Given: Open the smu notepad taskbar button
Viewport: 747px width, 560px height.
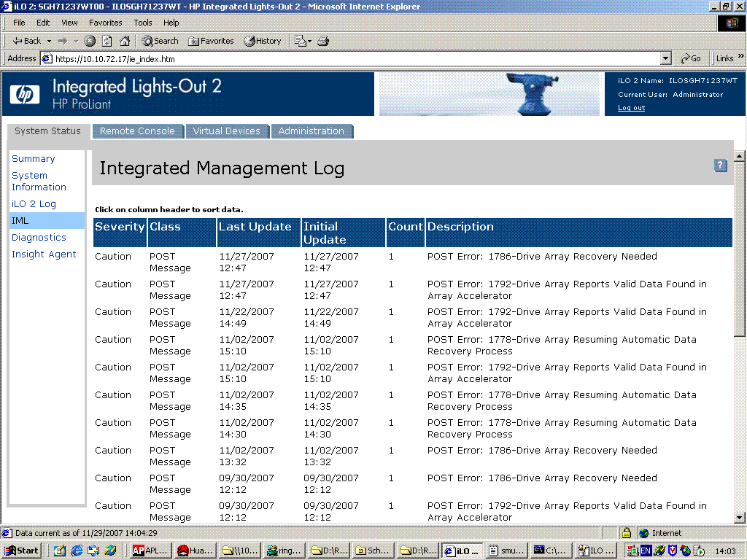Looking at the screenshot, I should click(507, 551).
